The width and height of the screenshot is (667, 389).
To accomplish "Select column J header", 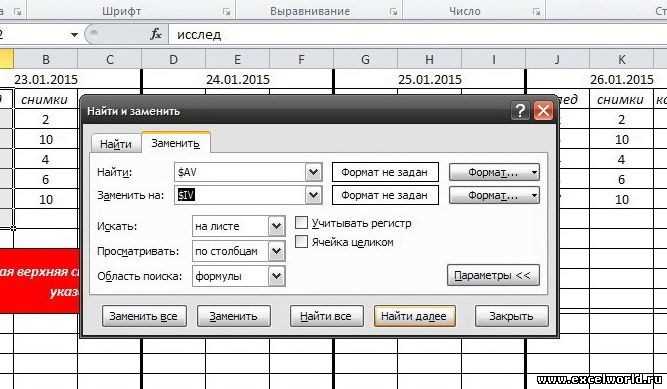I will (557, 59).
